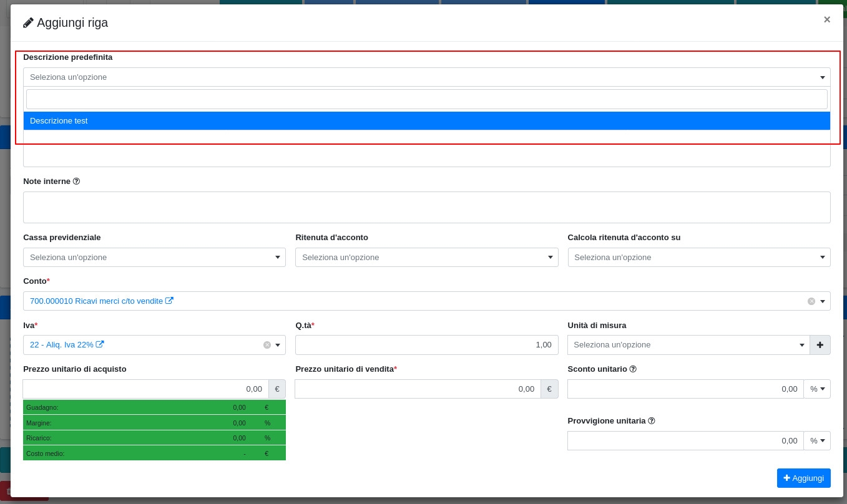Close the Aggiungi riga dialog
The image size is (847, 504).
click(x=826, y=19)
